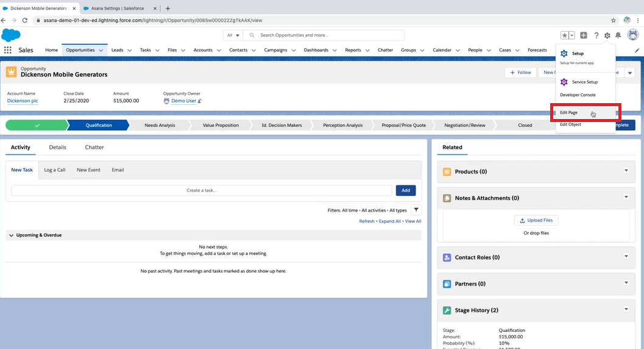
Task: Open the Opportunities nav dropdown chevron
Action: tap(101, 50)
